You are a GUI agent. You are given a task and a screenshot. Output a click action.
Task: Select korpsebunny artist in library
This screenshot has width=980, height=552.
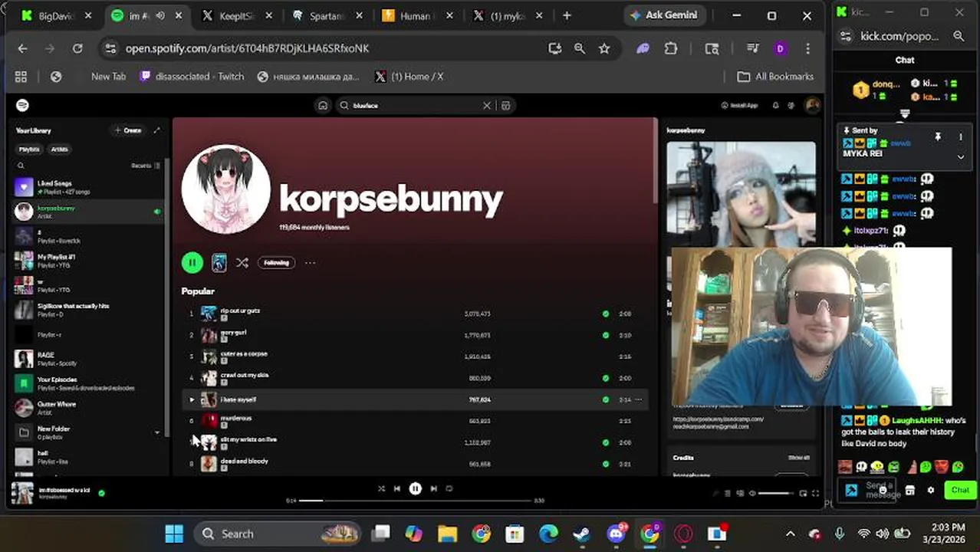[88, 212]
